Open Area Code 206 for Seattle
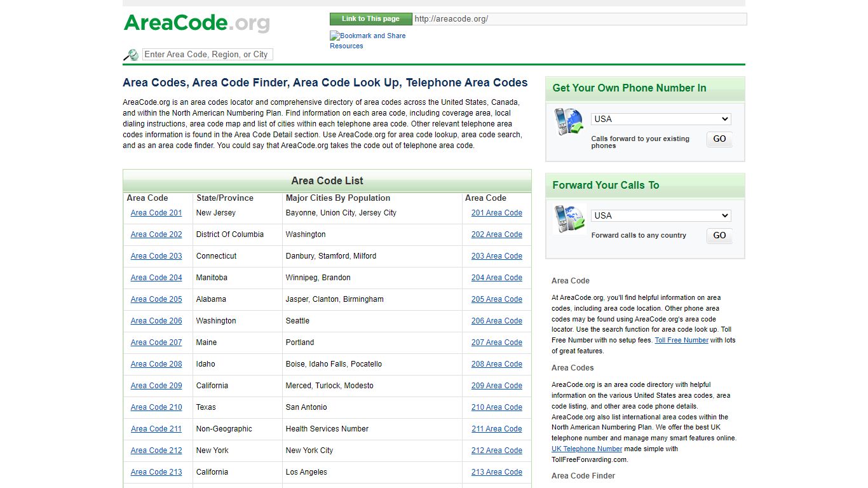The width and height of the screenshot is (868, 488). [x=156, y=321]
